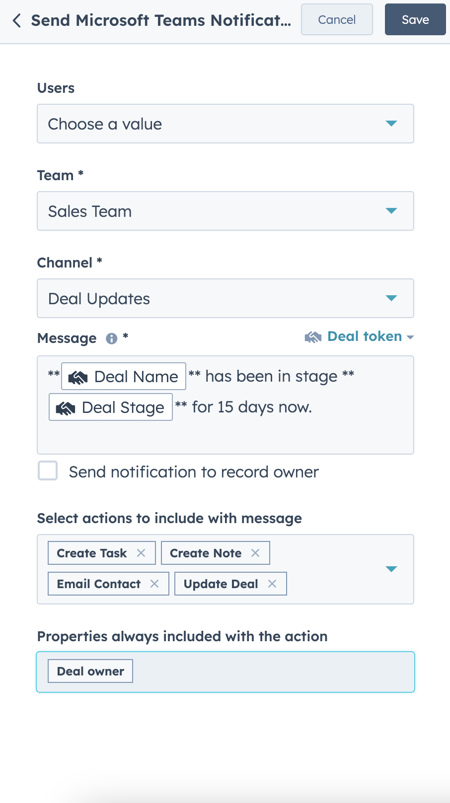Image resolution: width=450 pixels, height=803 pixels.
Task: Click the handshake icon next to Deal token
Action: (313, 337)
